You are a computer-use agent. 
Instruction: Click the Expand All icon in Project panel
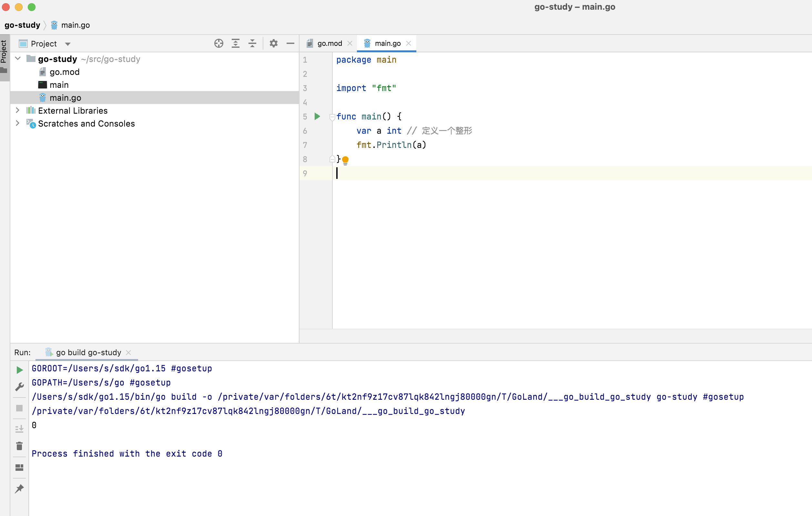coord(235,44)
